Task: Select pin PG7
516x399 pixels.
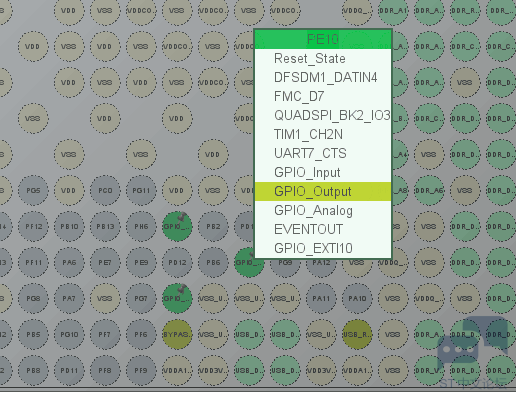Action: [141, 298]
